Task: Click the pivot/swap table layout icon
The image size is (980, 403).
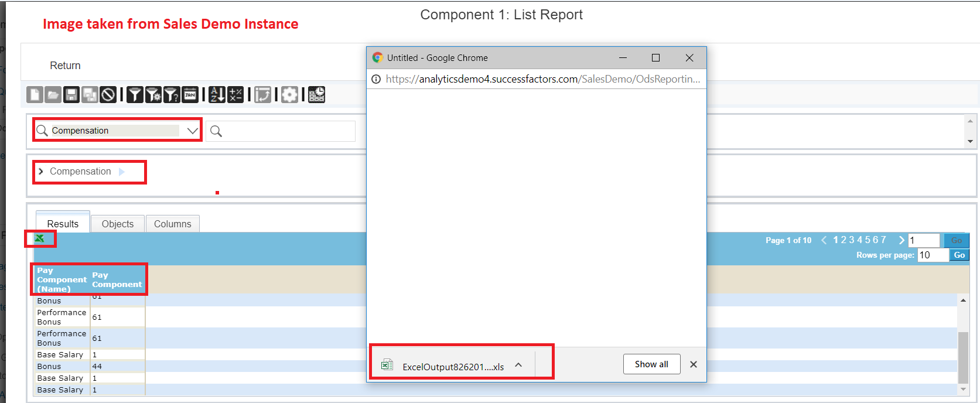Action: (263, 94)
